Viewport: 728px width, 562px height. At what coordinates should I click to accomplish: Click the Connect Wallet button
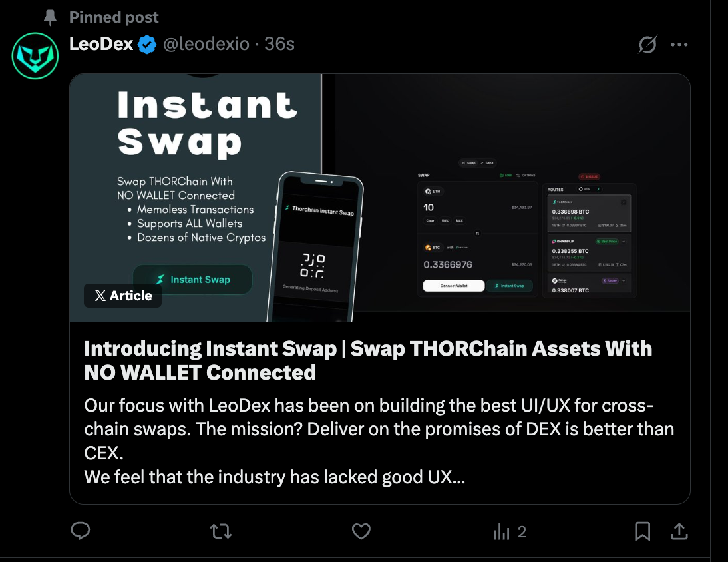tap(454, 286)
